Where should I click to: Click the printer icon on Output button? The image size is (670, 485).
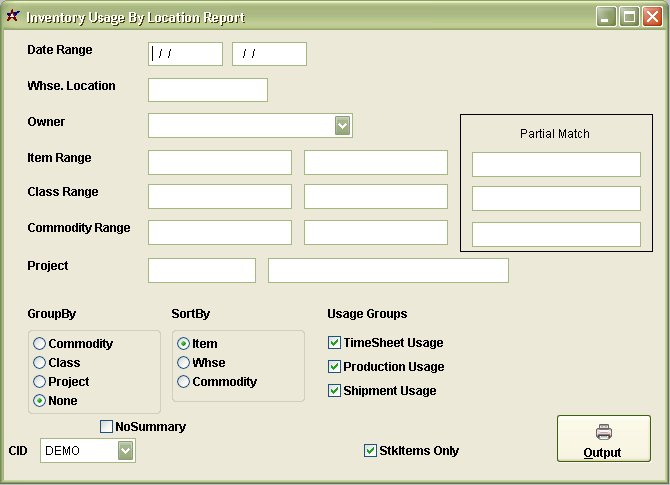coord(603,432)
